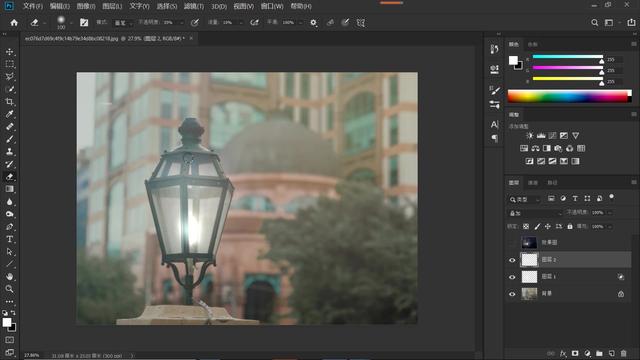Select the Lasso tool in toolbox

(9, 77)
